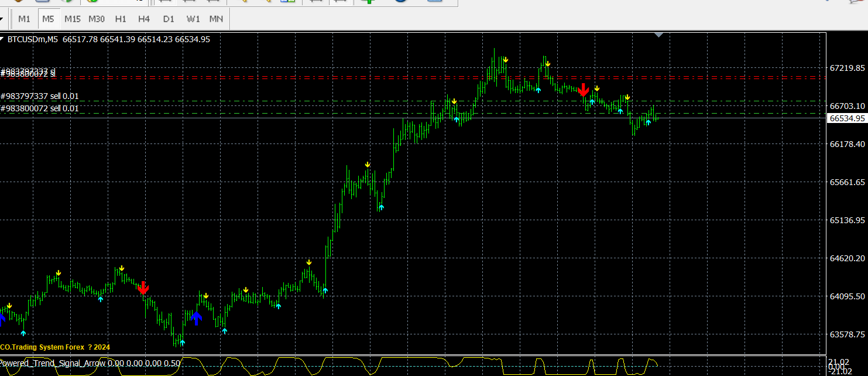
Task: Click the 'CO.Trading System Forex ? 2024' label
Action: coord(55,347)
